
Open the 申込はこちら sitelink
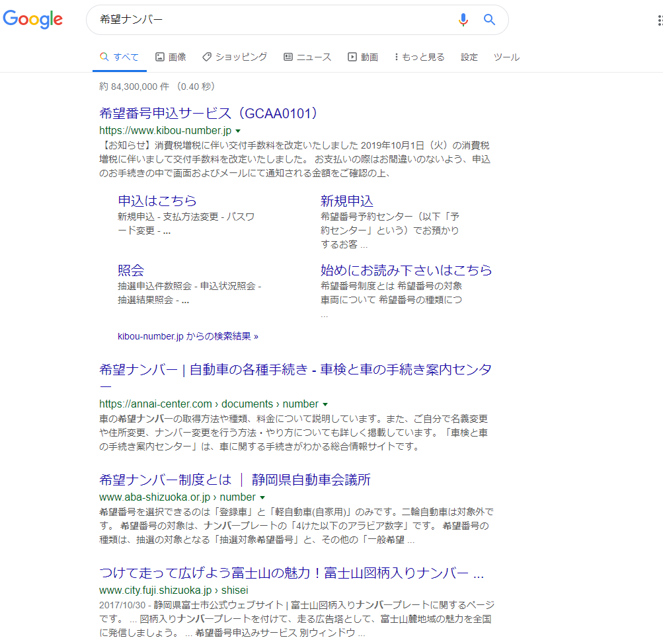[157, 201]
